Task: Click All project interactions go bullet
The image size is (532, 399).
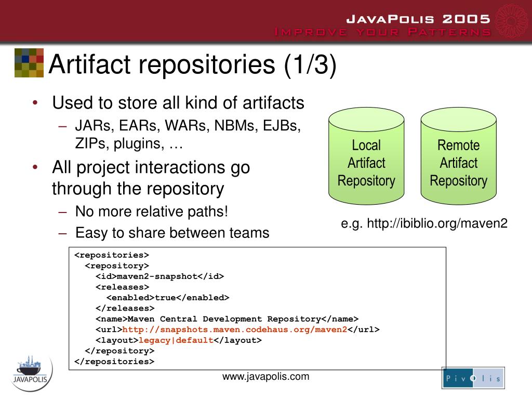Action: pyautogui.click(x=151, y=168)
